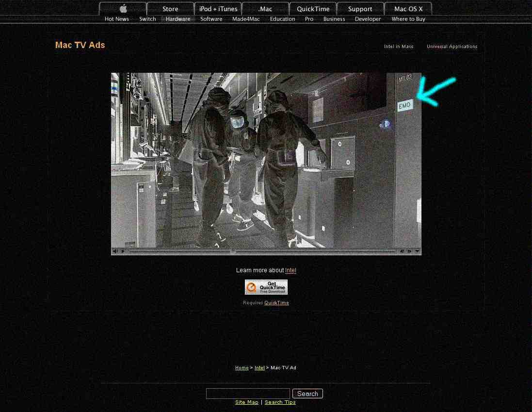This screenshot has height=412, width=532.
Task: Click the Mac TV ad video frame
Action: tap(266, 160)
